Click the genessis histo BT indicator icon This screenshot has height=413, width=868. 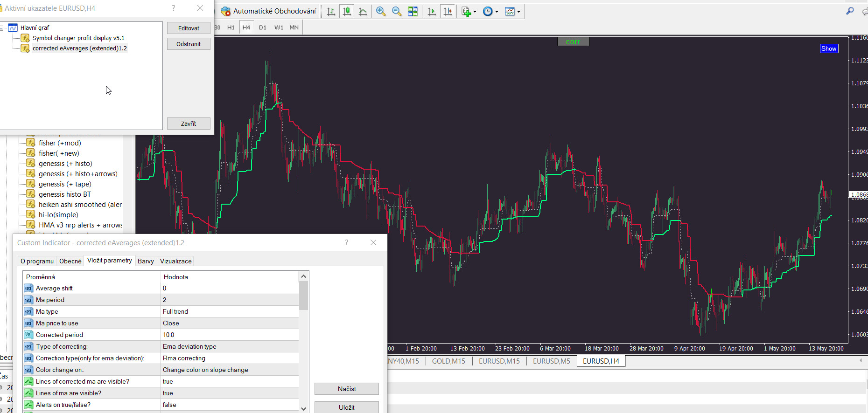point(31,194)
